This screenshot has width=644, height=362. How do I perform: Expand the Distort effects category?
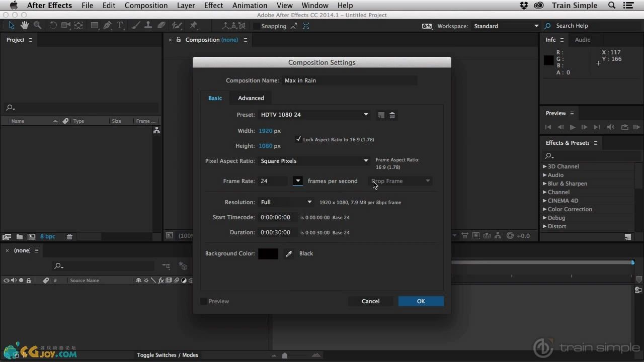pyautogui.click(x=544, y=226)
